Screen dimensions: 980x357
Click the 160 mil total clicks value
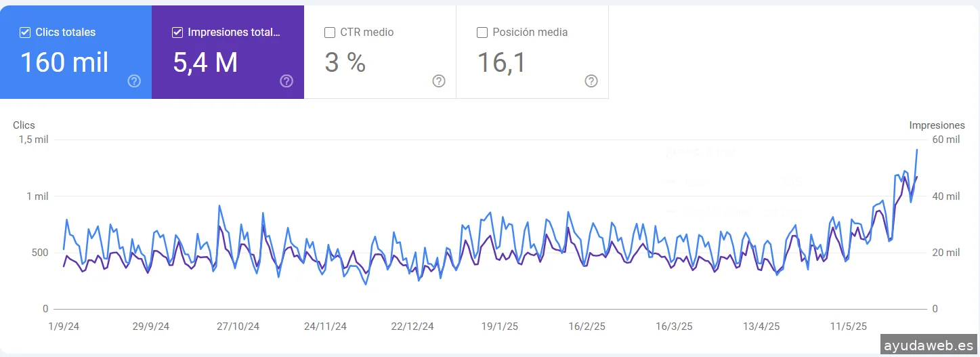pos(64,62)
